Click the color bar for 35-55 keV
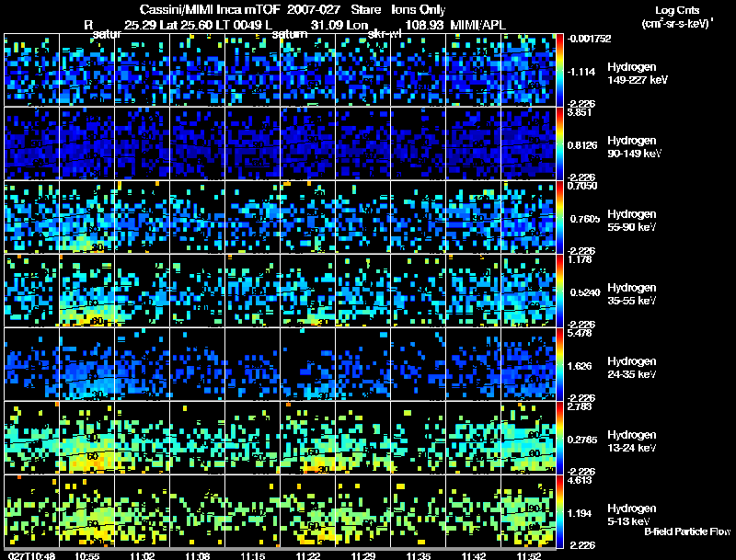This screenshot has height=560, width=736. 559,291
